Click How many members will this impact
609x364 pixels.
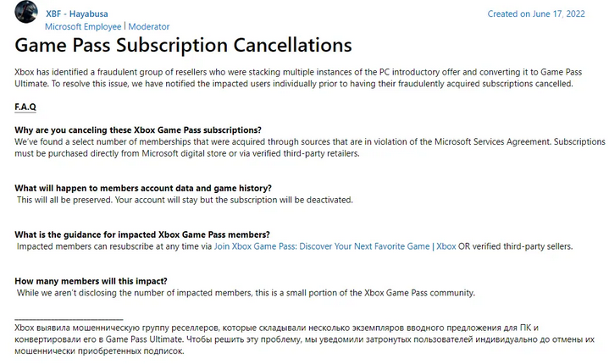[91, 281]
